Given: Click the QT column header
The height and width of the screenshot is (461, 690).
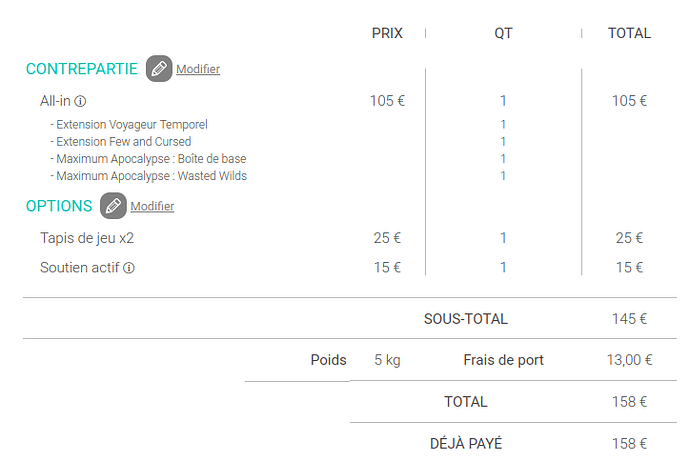Looking at the screenshot, I should click(x=503, y=33).
